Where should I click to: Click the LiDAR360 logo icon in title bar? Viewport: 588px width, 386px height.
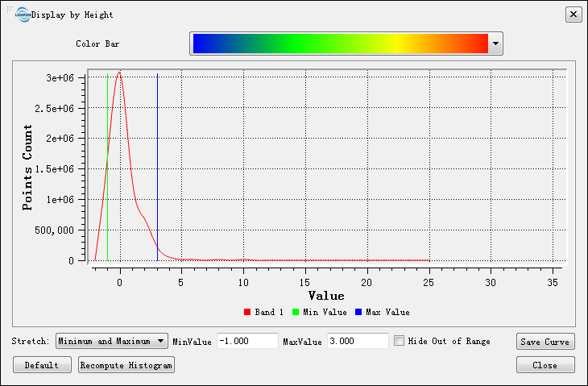click(23, 15)
